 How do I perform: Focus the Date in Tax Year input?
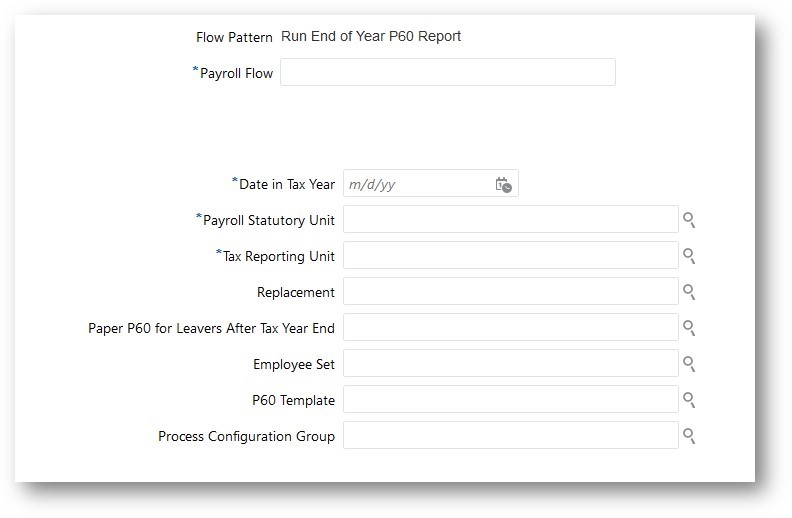click(417, 184)
